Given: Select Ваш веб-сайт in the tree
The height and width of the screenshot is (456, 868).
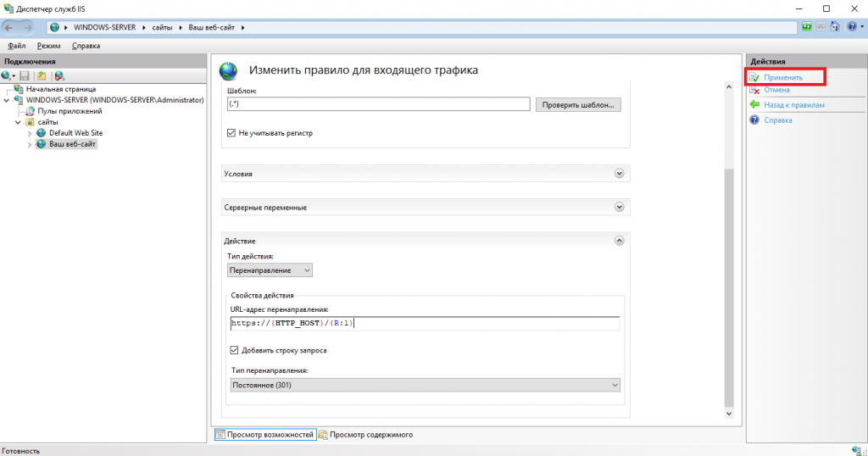Looking at the screenshot, I should click(72, 144).
